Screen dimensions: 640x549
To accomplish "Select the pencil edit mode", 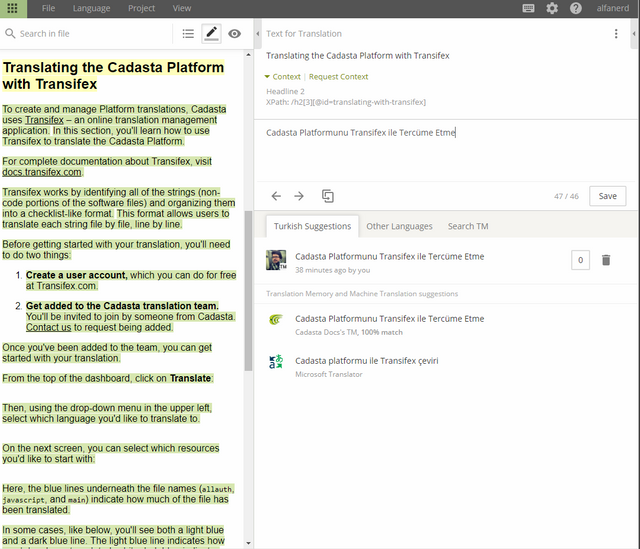I will coord(211,33).
